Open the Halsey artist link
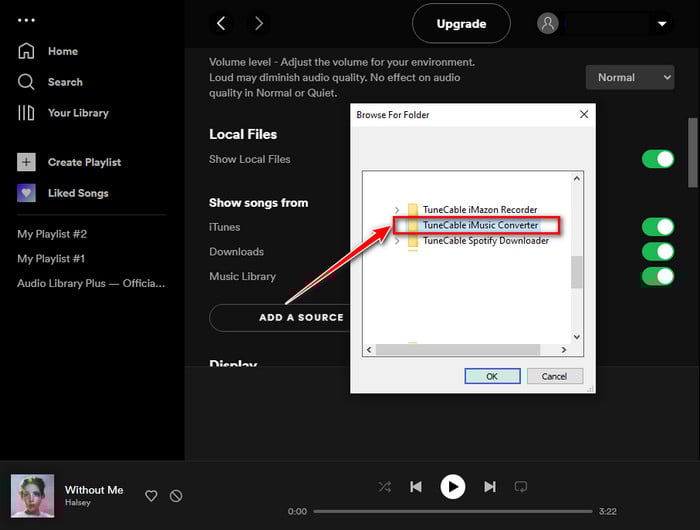 (x=78, y=502)
